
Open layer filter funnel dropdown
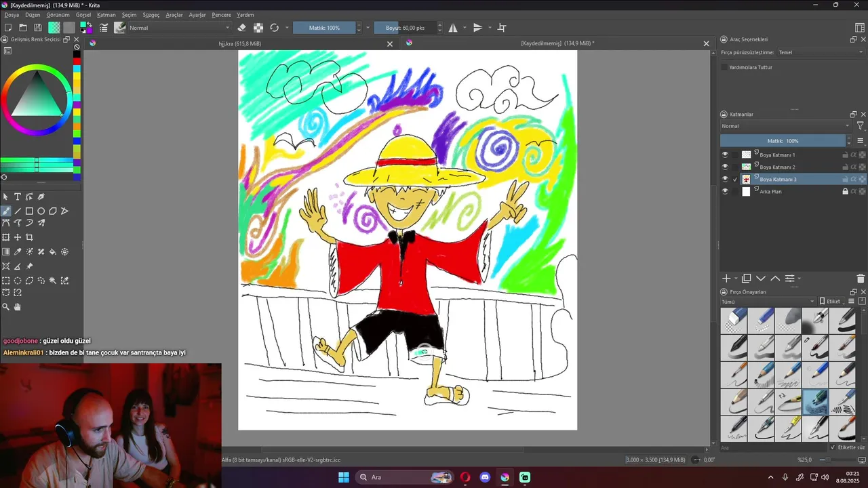[861, 126]
